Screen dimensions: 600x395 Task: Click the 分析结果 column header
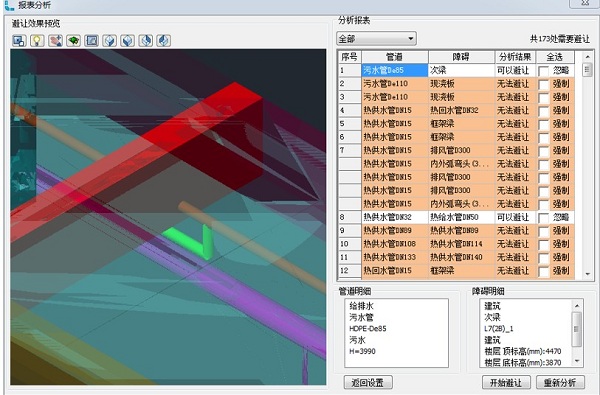tap(515, 57)
